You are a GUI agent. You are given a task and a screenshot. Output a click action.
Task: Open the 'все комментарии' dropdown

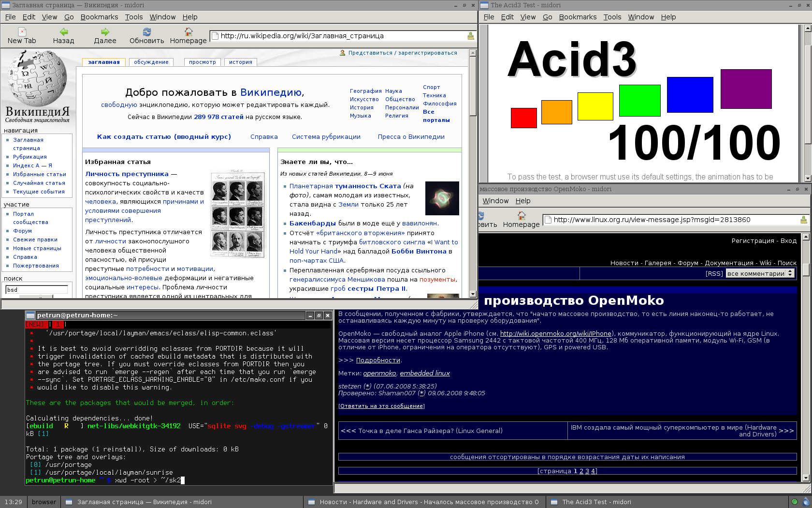pyautogui.click(x=760, y=273)
